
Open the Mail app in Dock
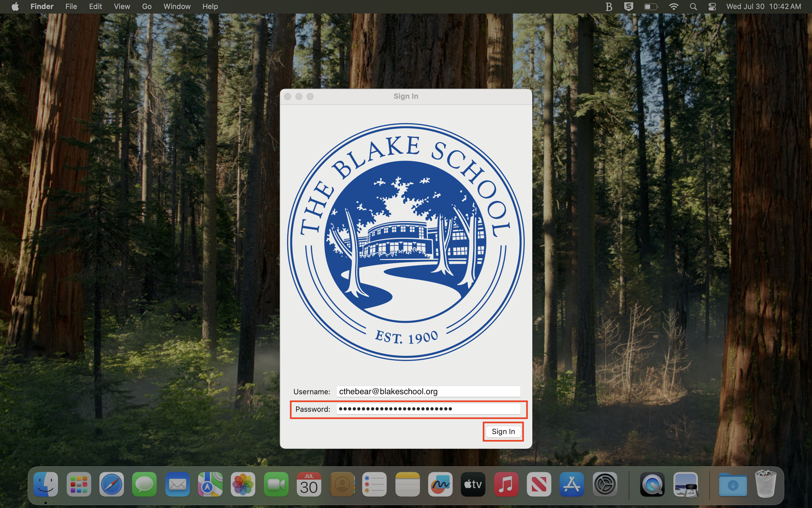[x=177, y=484]
